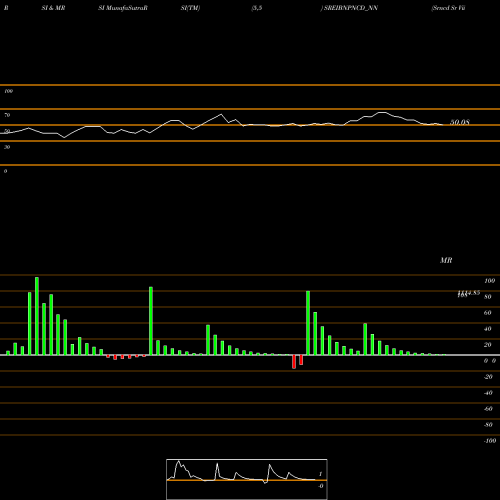
Task: Click the MR right-axis label -80
Action: click(x=488, y=425)
